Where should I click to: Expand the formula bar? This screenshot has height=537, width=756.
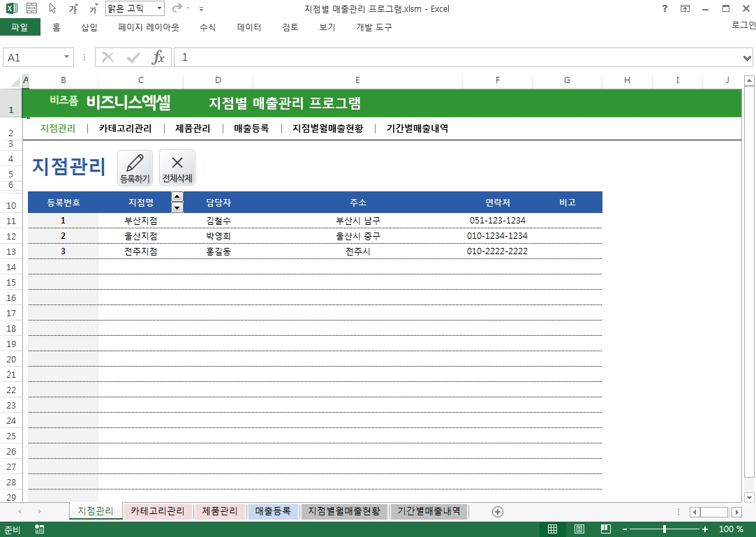(x=748, y=57)
